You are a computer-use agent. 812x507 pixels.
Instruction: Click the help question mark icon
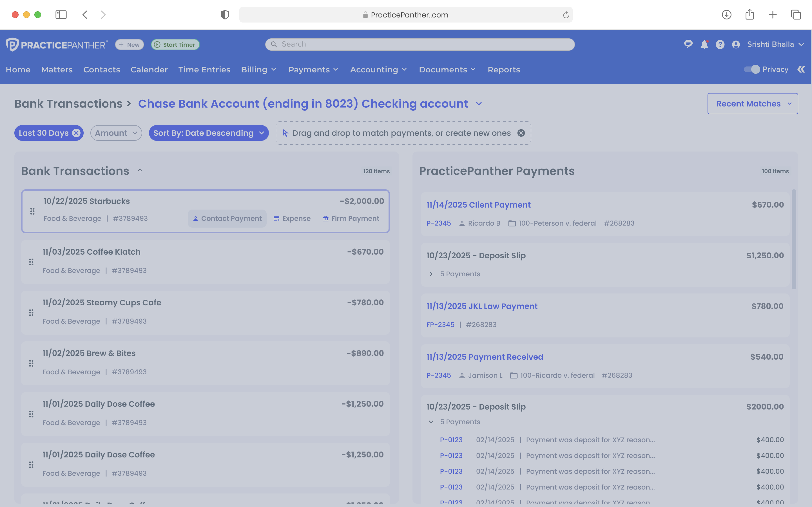click(720, 44)
